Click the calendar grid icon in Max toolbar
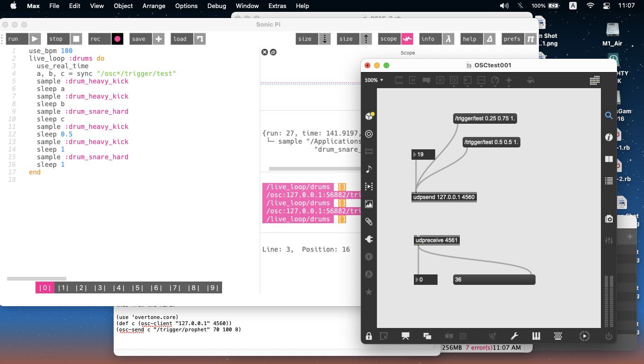Viewport: 644px width, 364px height. pos(595,81)
